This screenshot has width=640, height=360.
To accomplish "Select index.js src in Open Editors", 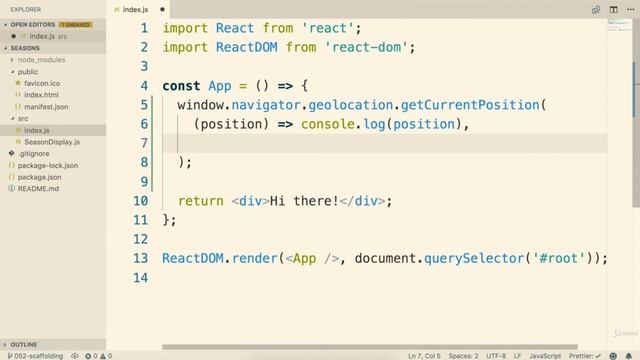I will pos(48,36).
